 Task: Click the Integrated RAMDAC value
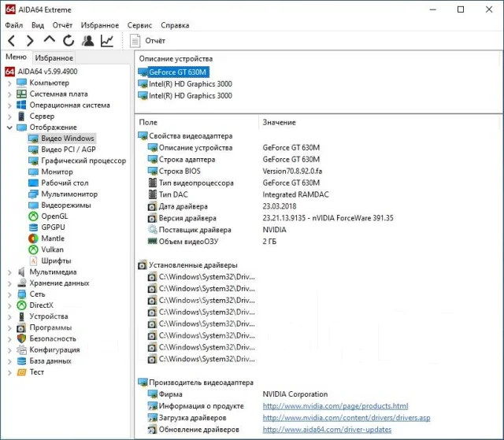(x=296, y=194)
